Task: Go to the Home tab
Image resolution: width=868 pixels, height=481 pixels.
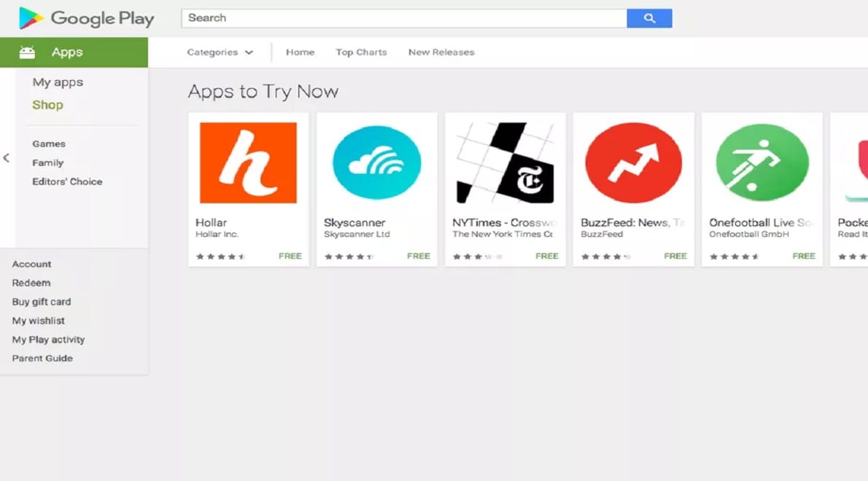Action: 300,52
